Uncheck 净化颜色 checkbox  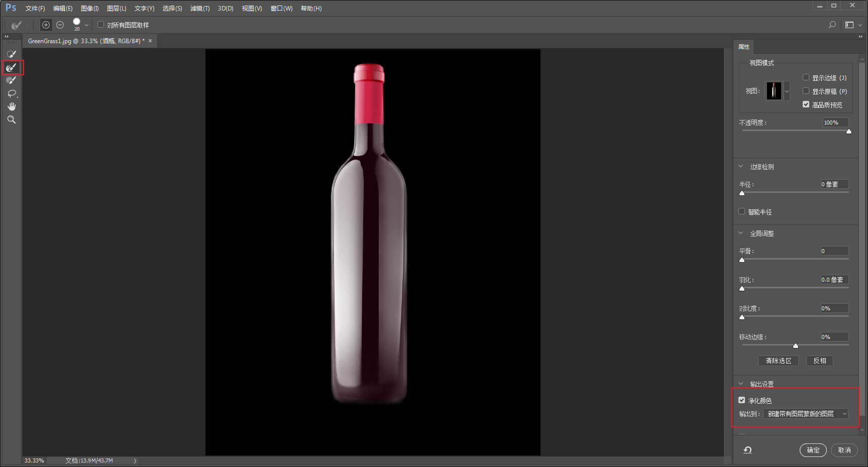[741, 400]
